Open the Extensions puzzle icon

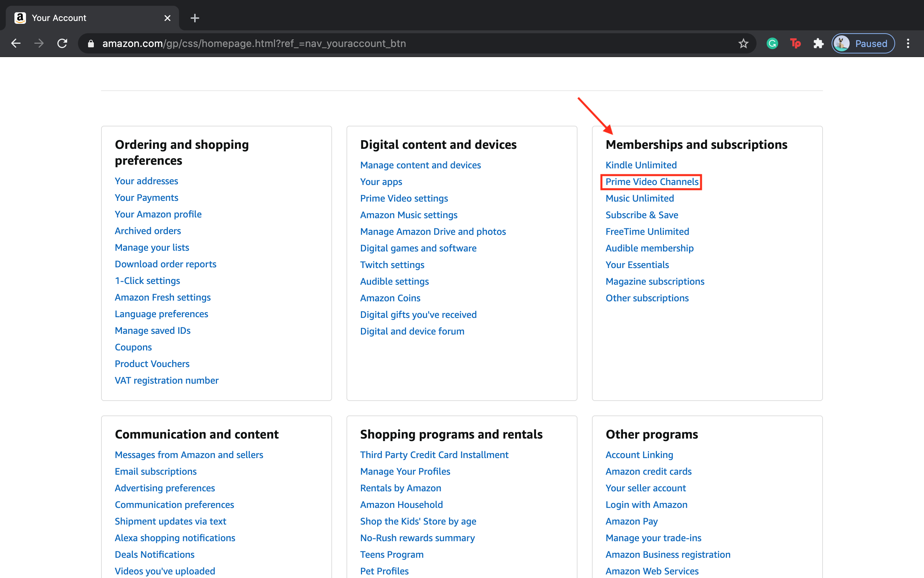tap(818, 43)
